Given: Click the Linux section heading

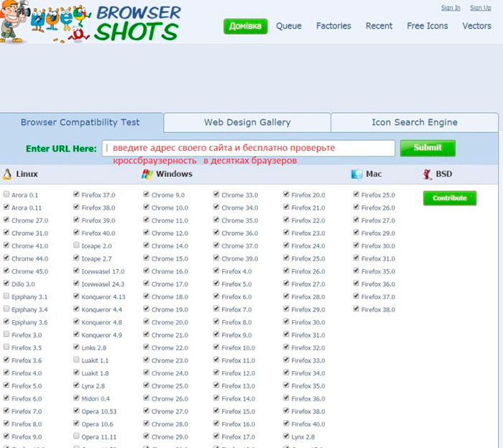Looking at the screenshot, I should click(x=27, y=174).
